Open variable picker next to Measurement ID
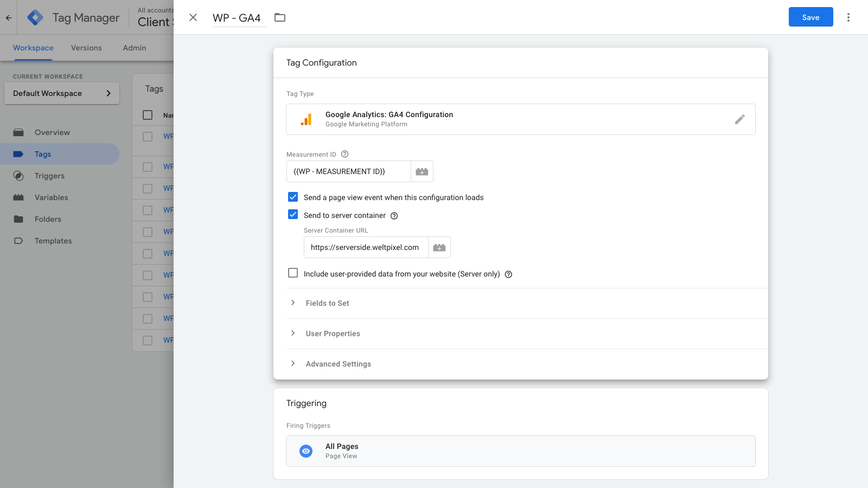Image resolution: width=868 pixels, height=488 pixels. (422, 171)
